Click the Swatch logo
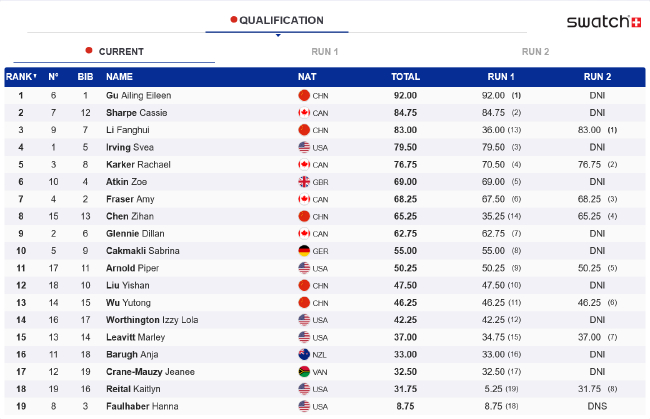 tap(603, 21)
